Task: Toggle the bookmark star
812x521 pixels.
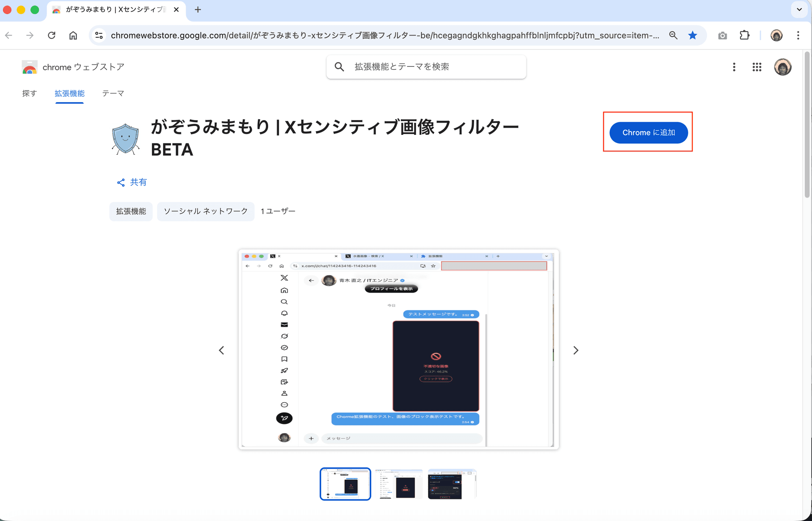Action: 692,36
